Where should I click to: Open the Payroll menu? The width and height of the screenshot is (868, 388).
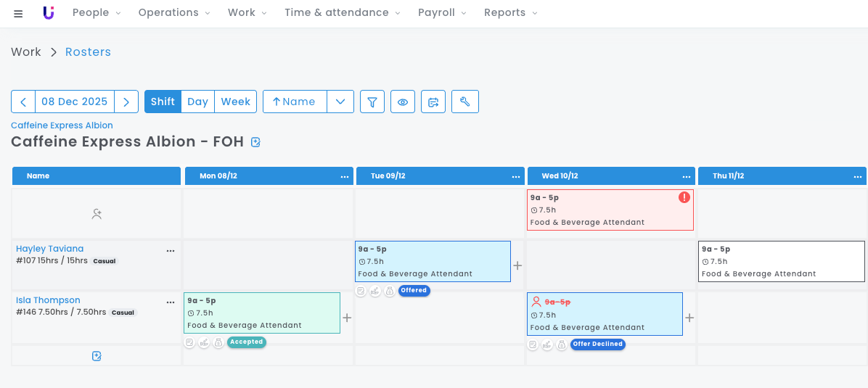[441, 12]
